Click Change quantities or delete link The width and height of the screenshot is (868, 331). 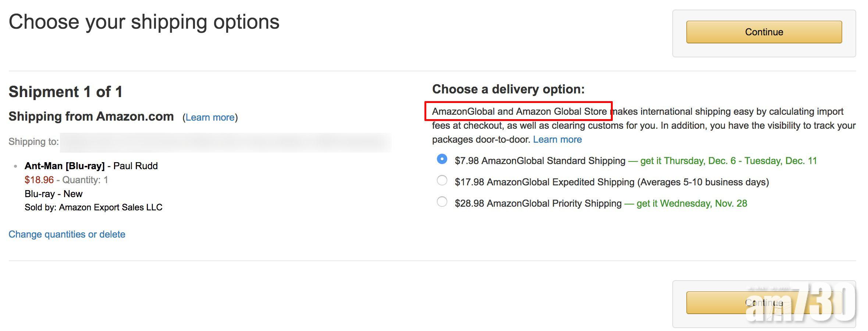pyautogui.click(x=67, y=234)
